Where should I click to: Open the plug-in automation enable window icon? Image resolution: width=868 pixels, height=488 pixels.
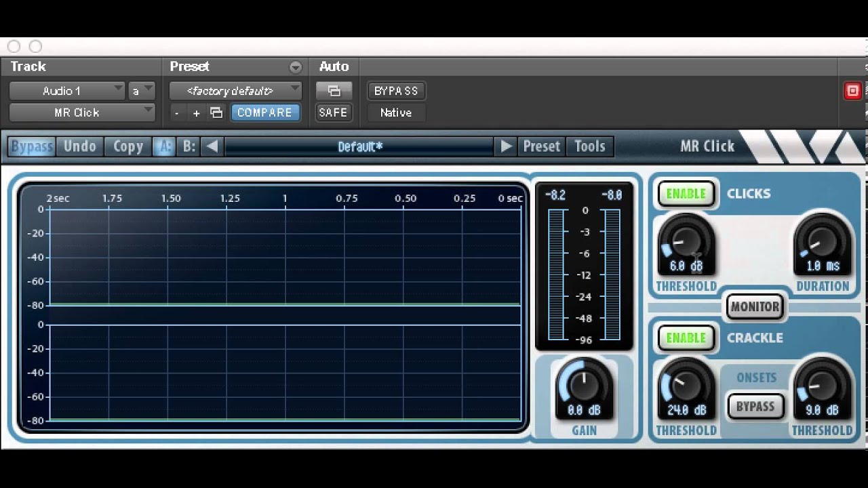334,91
